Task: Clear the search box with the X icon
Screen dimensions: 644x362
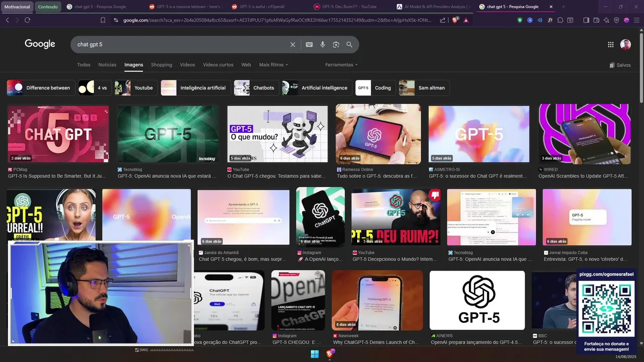Action: (293, 44)
